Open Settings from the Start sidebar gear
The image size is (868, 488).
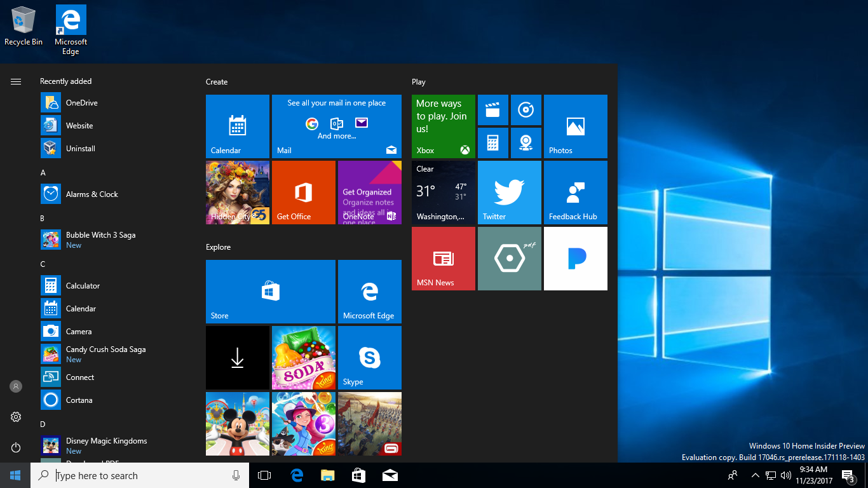coord(16,417)
